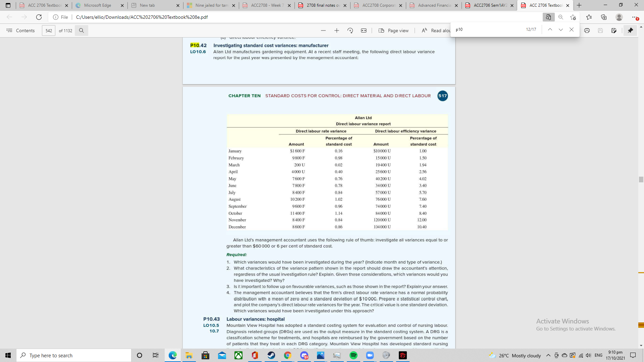Screen dimensions: 644x362
Task: Pin the PDF toolbar
Action: (631, 30)
